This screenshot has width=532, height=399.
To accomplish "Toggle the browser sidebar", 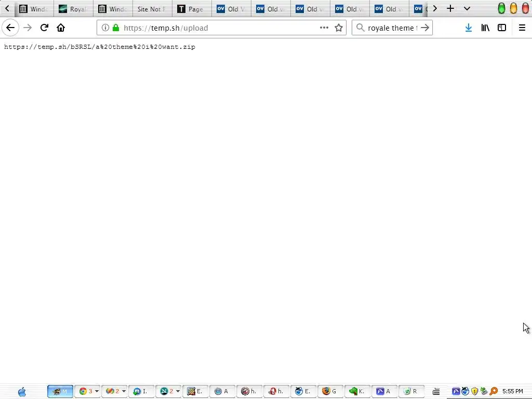I will (x=502, y=28).
